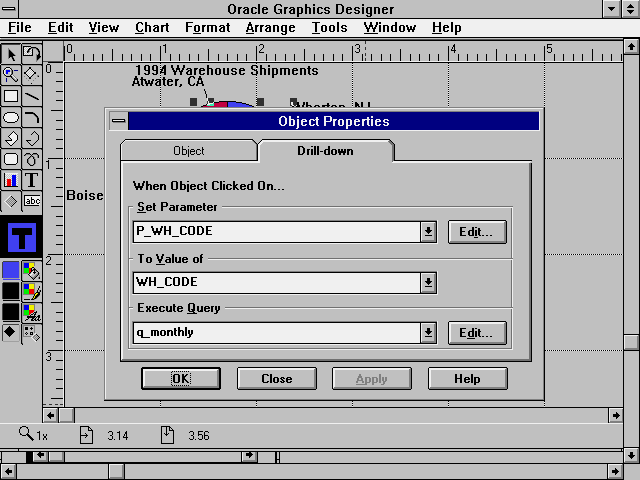The width and height of the screenshot is (640, 480).
Task: Select the arrow pointer tool
Action: point(11,54)
